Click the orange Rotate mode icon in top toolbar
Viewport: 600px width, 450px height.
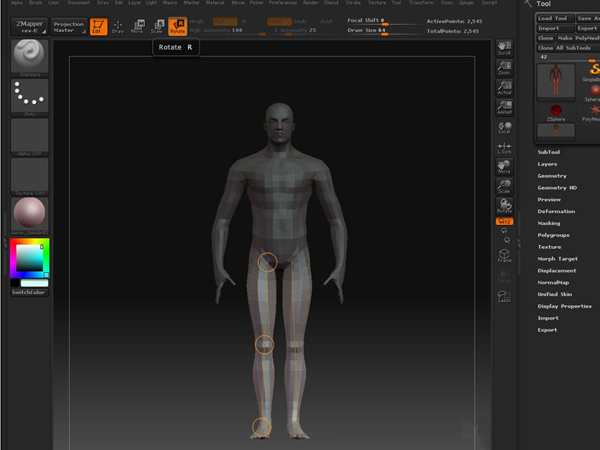[178, 26]
